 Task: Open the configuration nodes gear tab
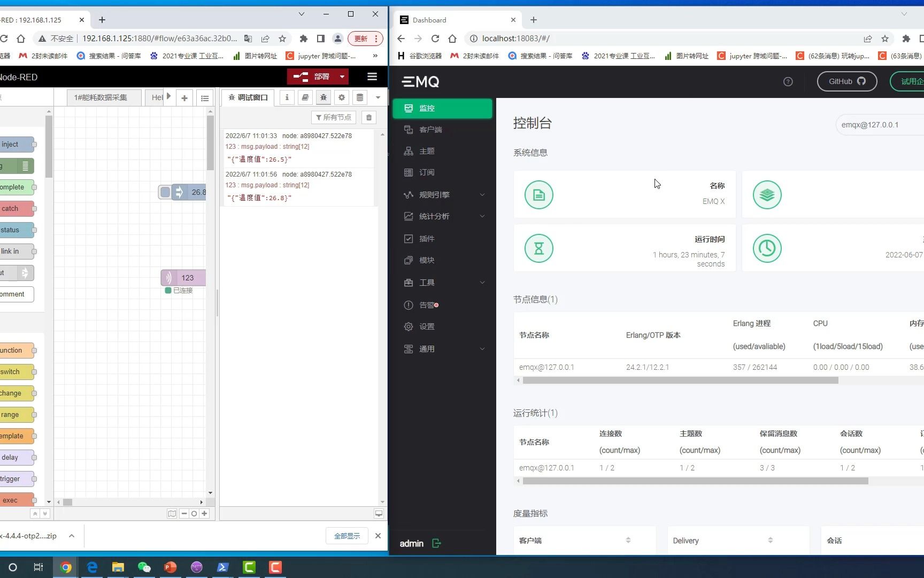342,97
